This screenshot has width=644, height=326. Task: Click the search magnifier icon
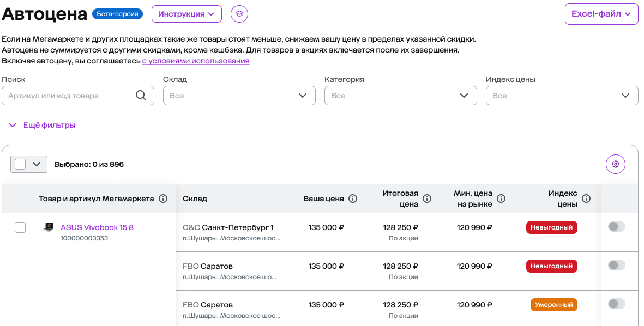(141, 95)
